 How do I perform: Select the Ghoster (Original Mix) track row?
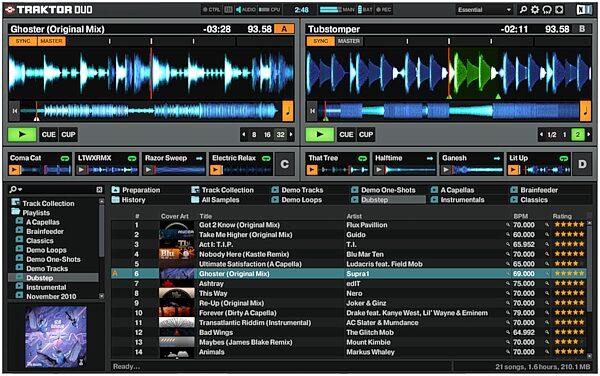[x=349, y=273]
